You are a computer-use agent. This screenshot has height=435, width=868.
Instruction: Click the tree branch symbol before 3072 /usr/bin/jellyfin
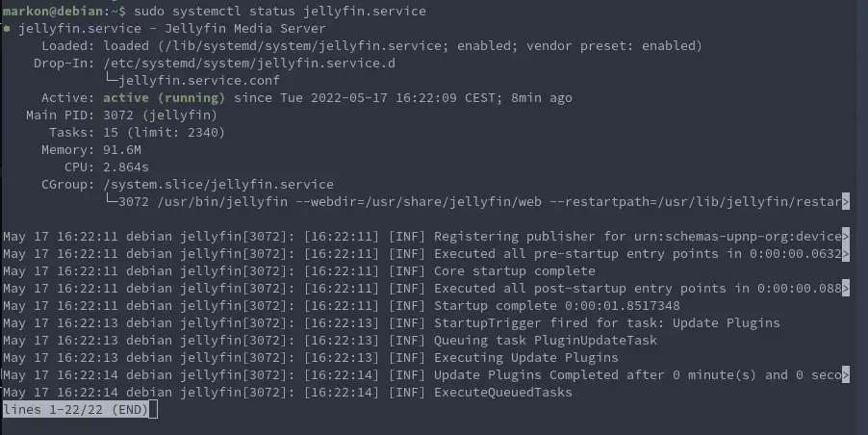pyautogui.click(x=111, y=200)
